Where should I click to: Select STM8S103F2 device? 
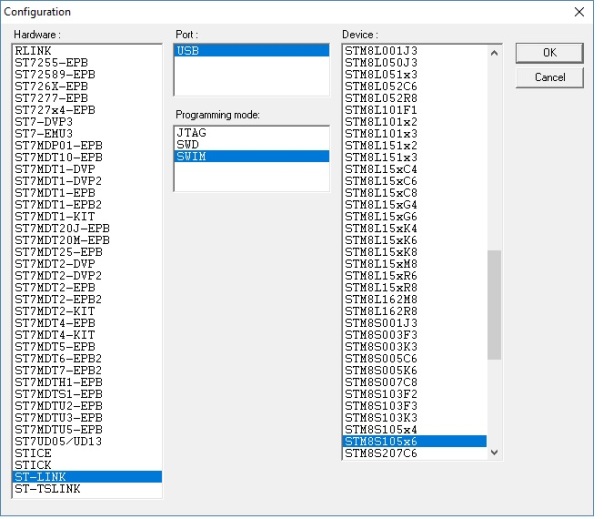[415, 394]
